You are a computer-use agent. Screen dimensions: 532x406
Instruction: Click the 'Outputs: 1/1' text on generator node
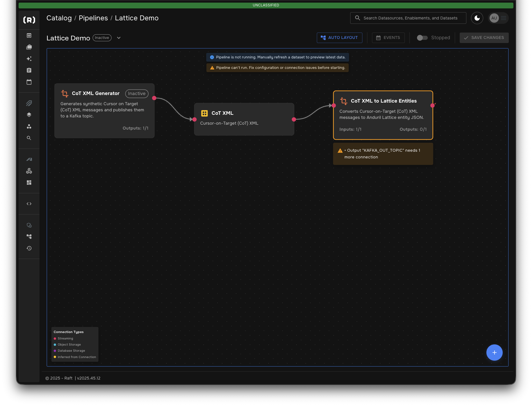coord(136,128)
